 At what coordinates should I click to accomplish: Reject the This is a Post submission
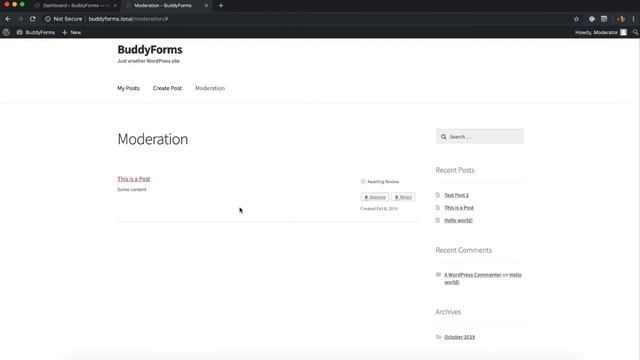pyautogui.click(x=403, y=197)
